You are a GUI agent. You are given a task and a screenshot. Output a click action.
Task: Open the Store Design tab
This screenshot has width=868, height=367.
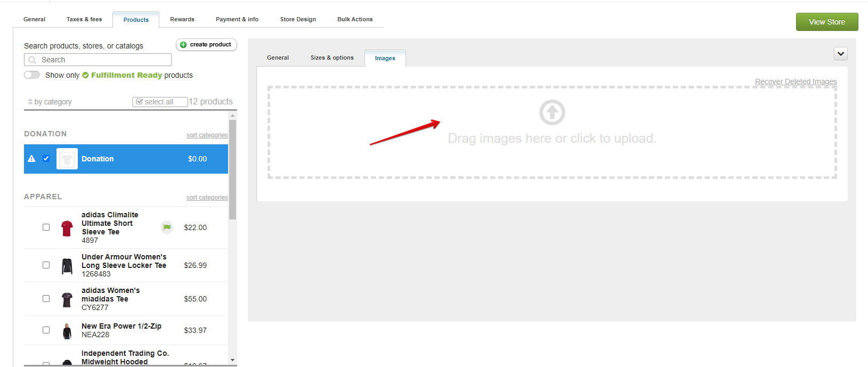tap(298, 19)
